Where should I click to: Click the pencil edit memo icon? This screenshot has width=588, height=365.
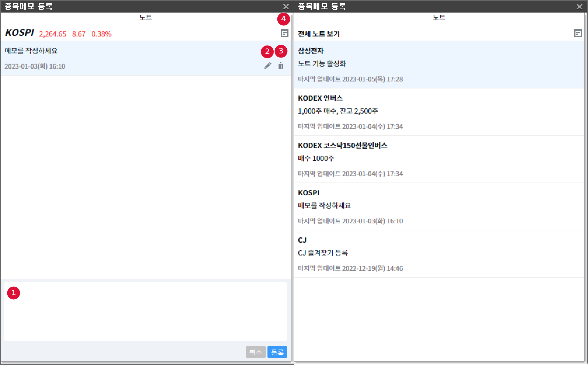point(267,66)
